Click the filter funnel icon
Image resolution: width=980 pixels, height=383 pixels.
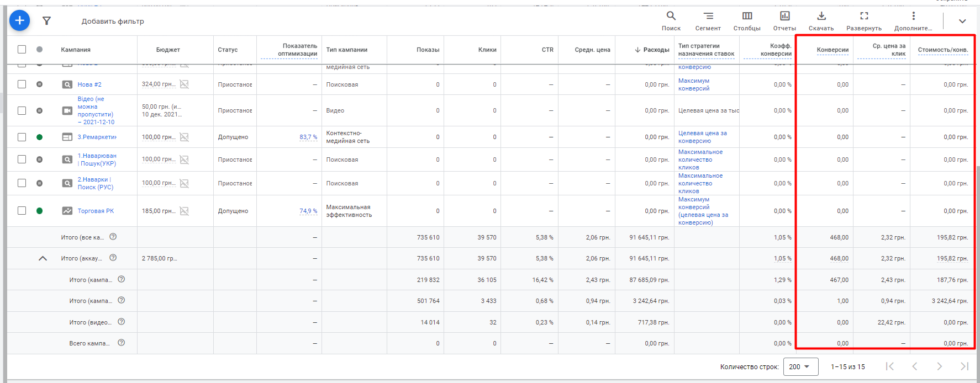tap(47, 21)
